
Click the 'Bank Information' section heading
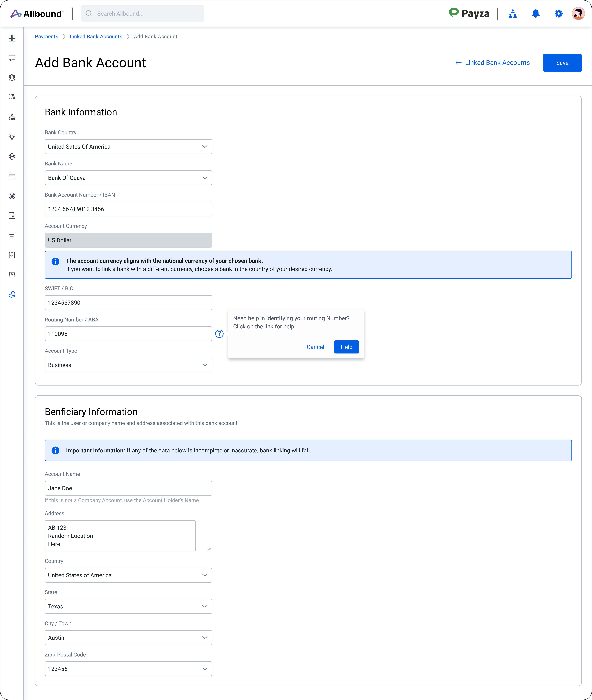81,112
